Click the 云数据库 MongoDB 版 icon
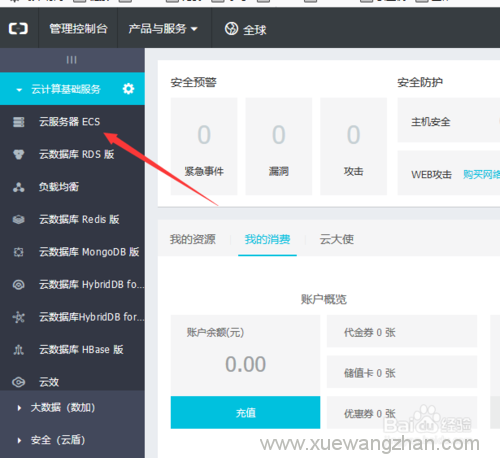The width and height of the screenshot is (500, 458). tap(19, 252)
